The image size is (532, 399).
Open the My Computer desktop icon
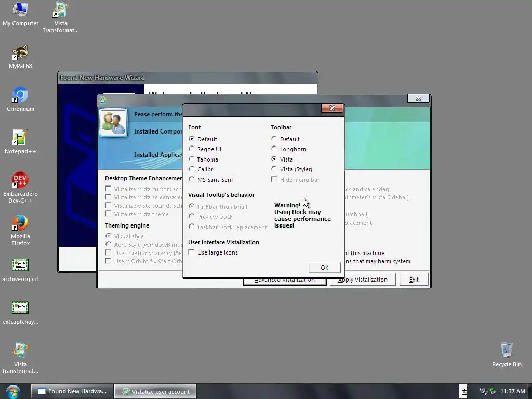pyautogui.click(x=20, y=14)
